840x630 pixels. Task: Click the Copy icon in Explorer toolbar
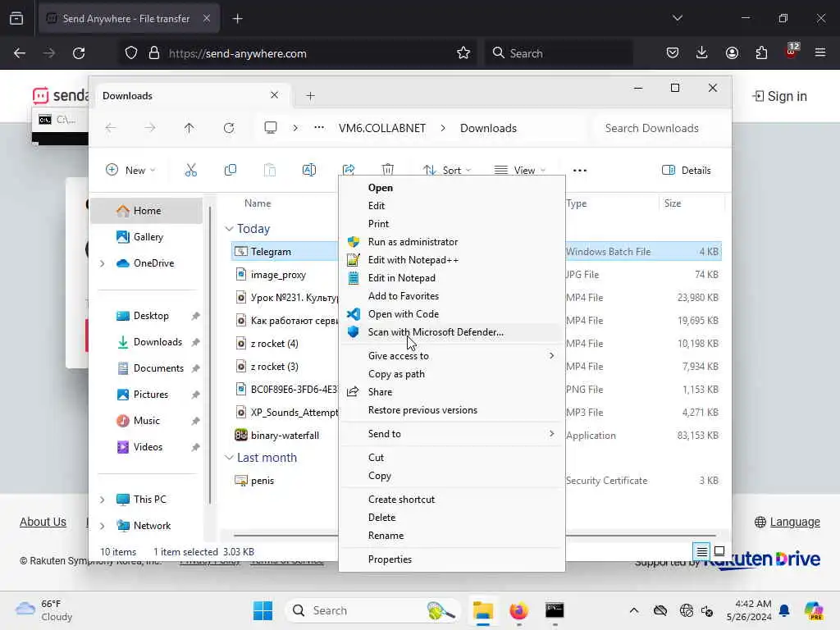[231, 171]
